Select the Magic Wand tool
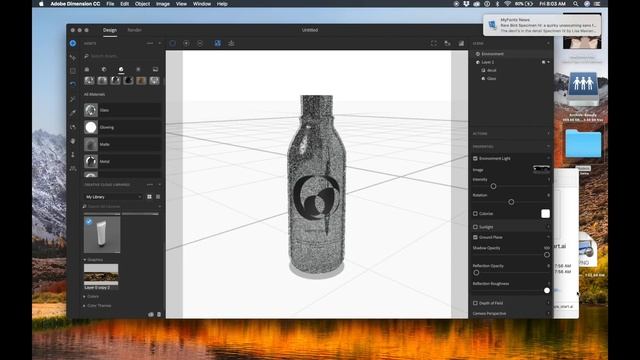This screenshot has width=640, height=360. [73, 99]
